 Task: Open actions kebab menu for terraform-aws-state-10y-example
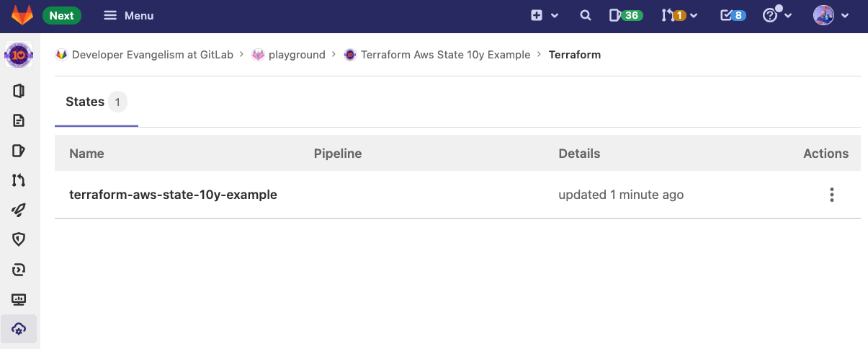832,195
